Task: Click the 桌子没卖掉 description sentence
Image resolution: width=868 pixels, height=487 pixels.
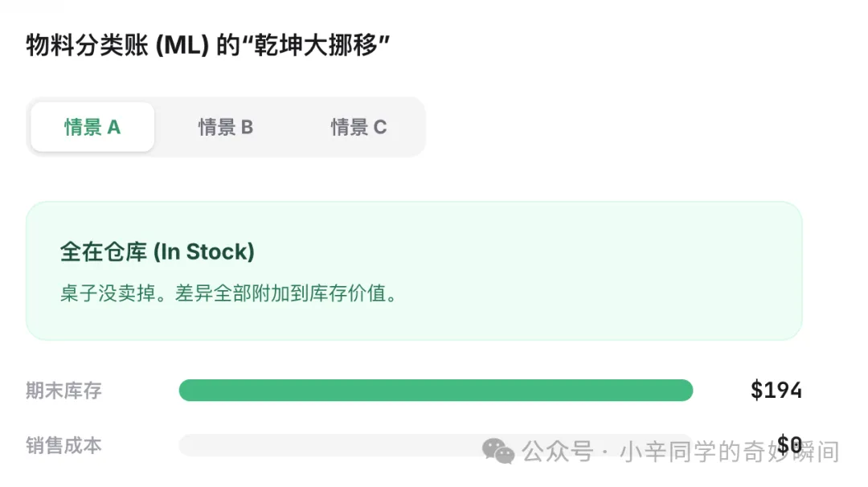Action: [x=228, y=293]
